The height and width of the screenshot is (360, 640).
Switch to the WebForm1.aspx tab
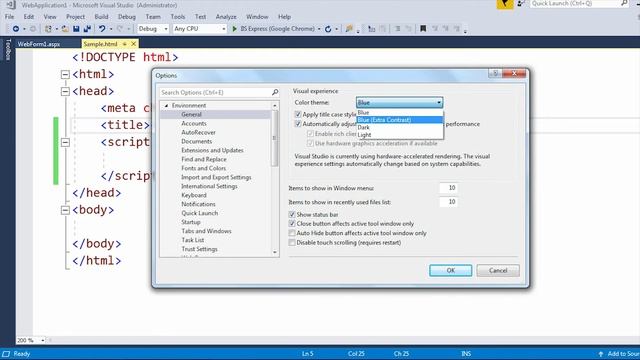coord(39,44)
